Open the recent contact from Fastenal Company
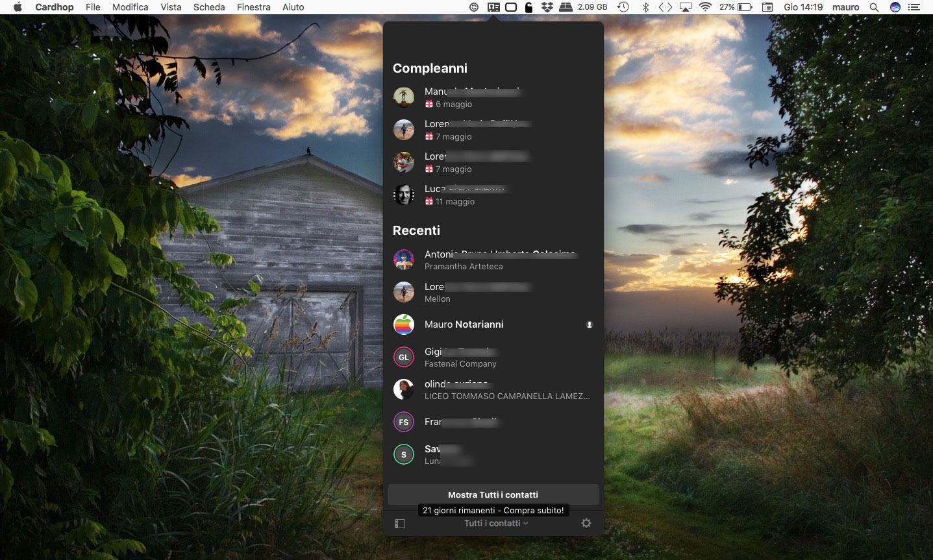933x560 pixels. [x=493, y=357]
